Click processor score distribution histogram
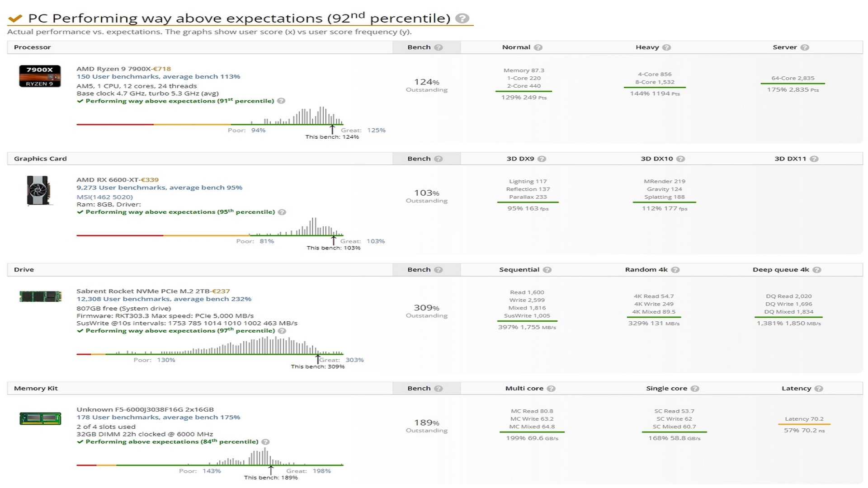Screen dimensions: 868x488 pos(210,116)
